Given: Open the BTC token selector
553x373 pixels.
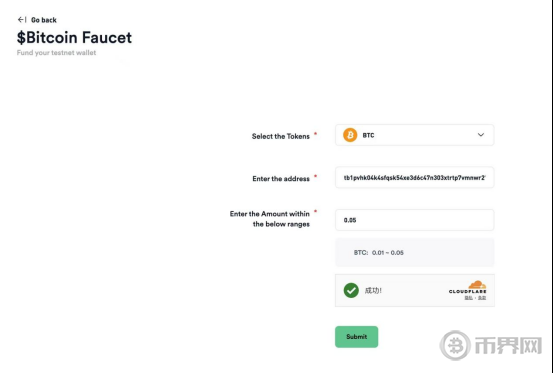Looking at the screenshot, I should pos(414,135).
